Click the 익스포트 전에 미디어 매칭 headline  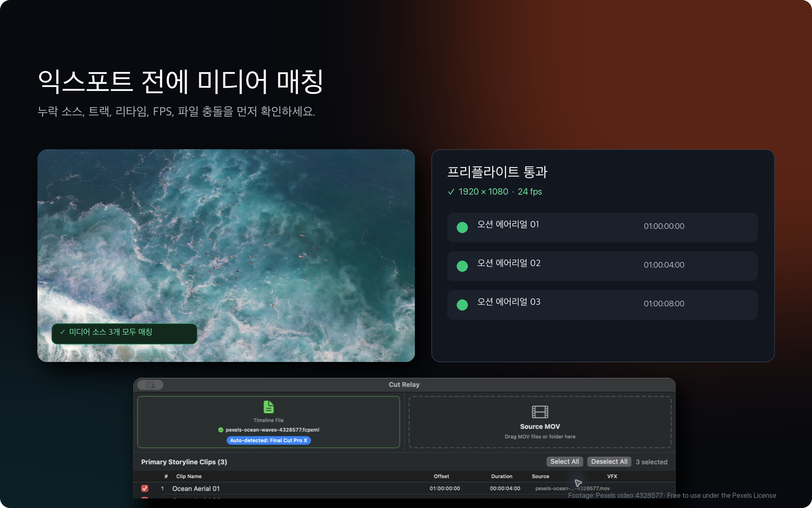180,81
